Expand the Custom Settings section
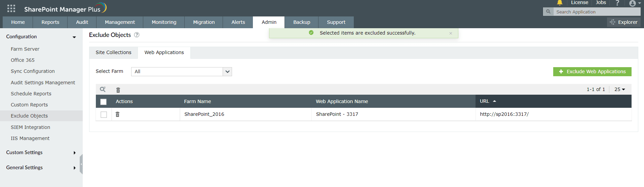 [41, 152]
